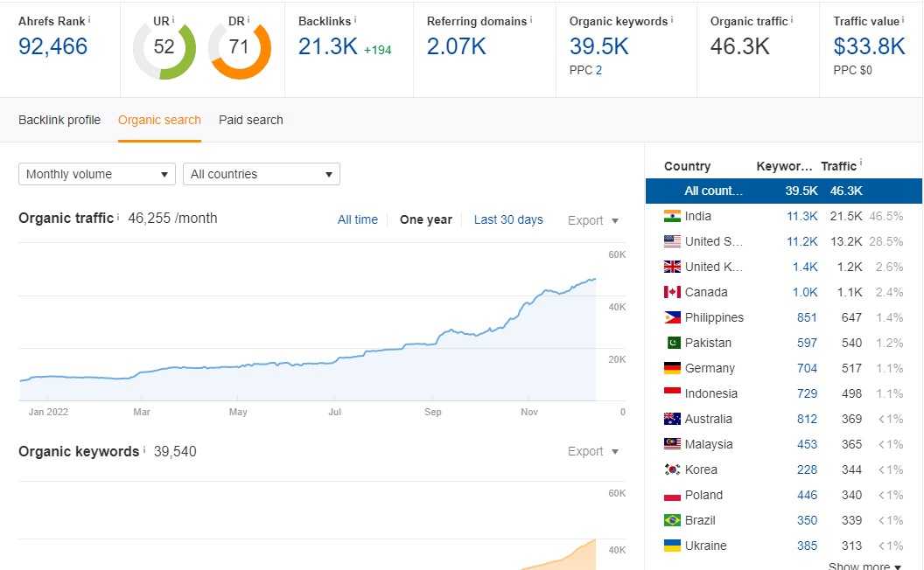The height and width of the screenshot is (570, 924).
Task: Open the 2.07K referring domains link
Action: point(456,46)
